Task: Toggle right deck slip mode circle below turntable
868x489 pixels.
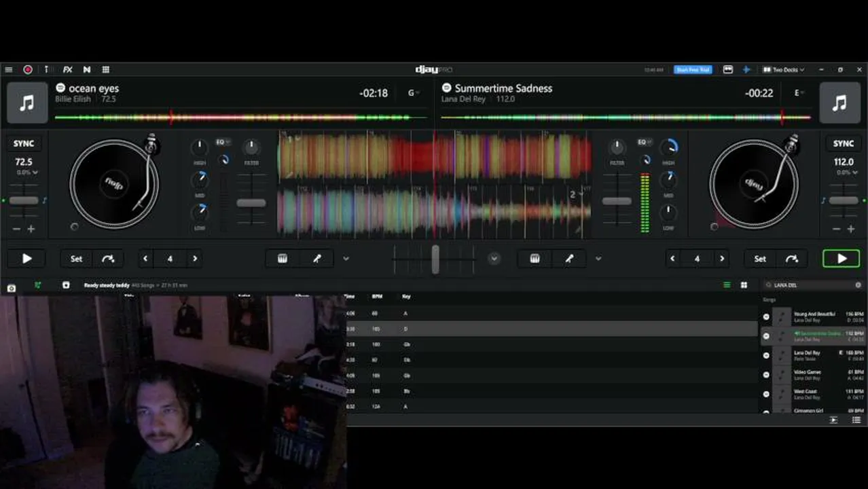Action: (x=714, y=227)
